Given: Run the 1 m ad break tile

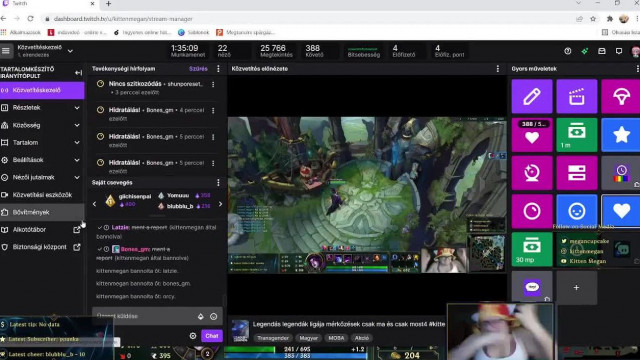Looking at the screenshot, I should pyautogui.click(x=576, y=135).
